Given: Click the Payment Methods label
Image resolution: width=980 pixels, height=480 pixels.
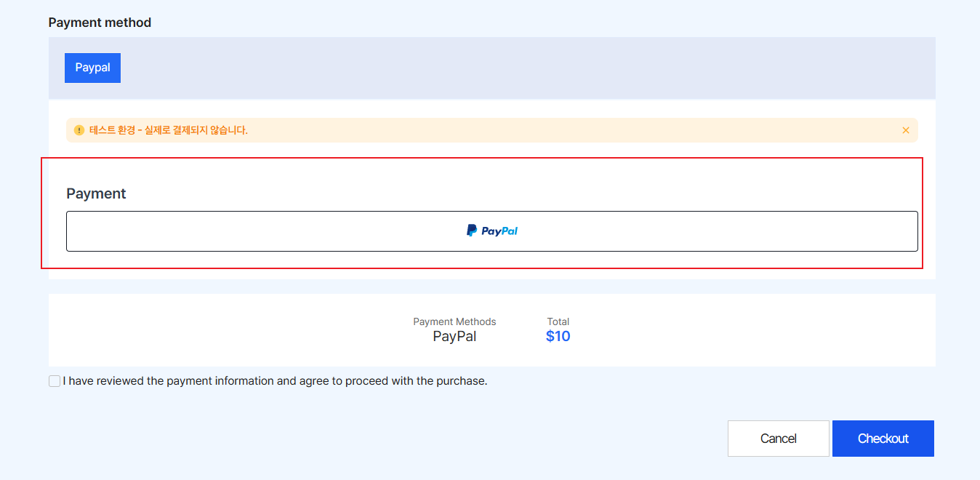Looking at the screenshot, I should (x=454, y=321).
